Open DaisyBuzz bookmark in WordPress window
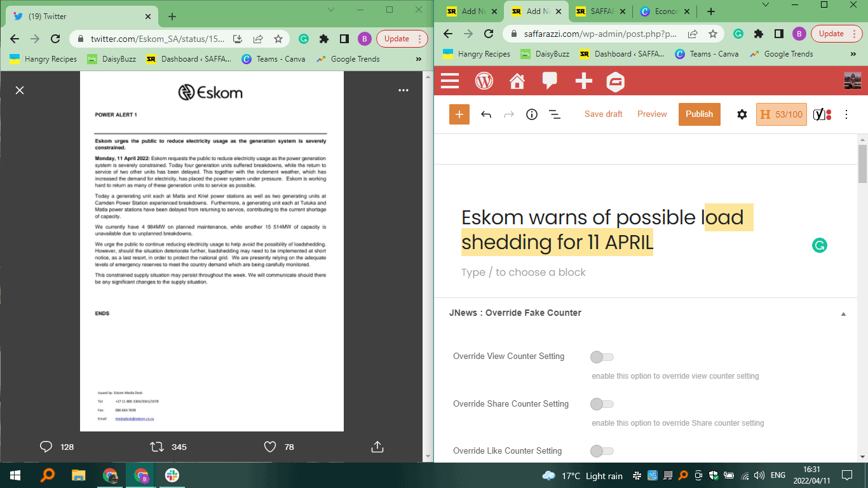The width and height of the screenshot is (868, 488). click(x=545, y=54)
